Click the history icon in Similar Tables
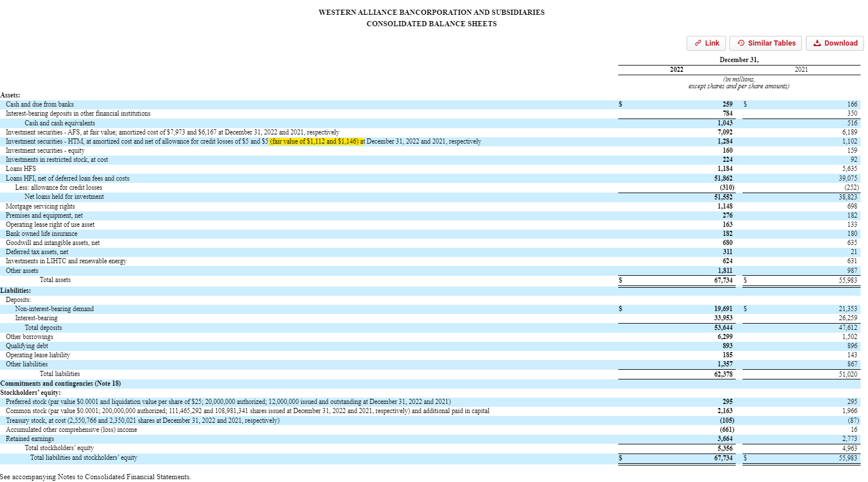868x482 pixels. tap(741, 43)
